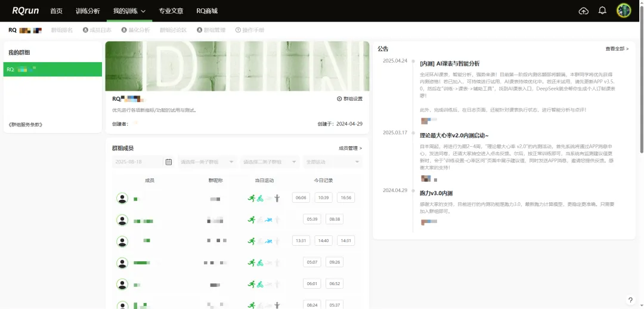
Task: Click the 06:06 record in first row
Action: 301,198
